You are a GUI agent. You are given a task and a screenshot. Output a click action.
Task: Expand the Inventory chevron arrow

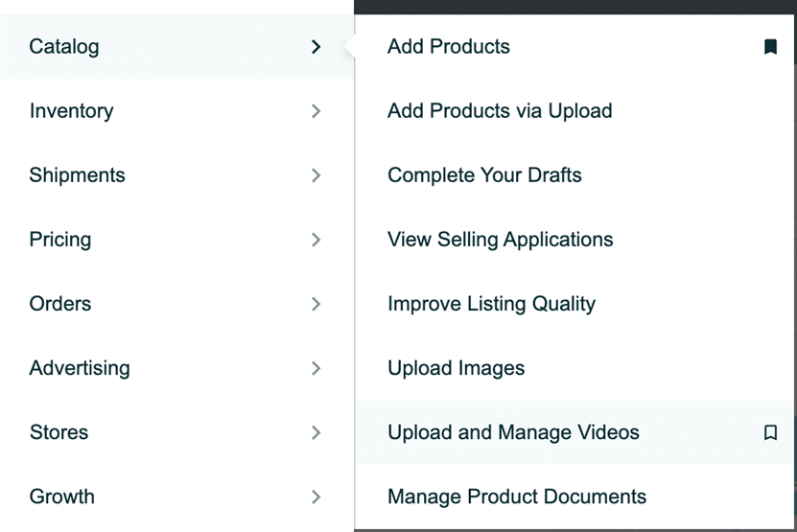click(316, 111)
